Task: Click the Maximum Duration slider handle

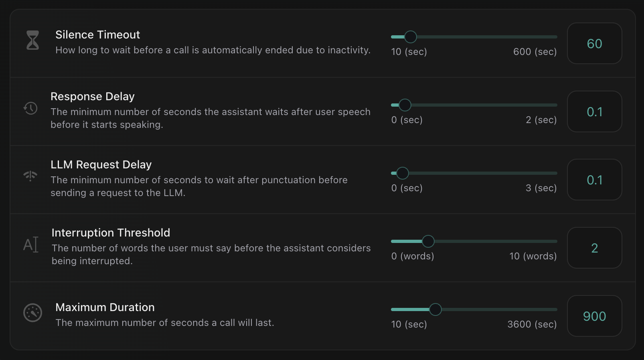Action: point(435,309)
